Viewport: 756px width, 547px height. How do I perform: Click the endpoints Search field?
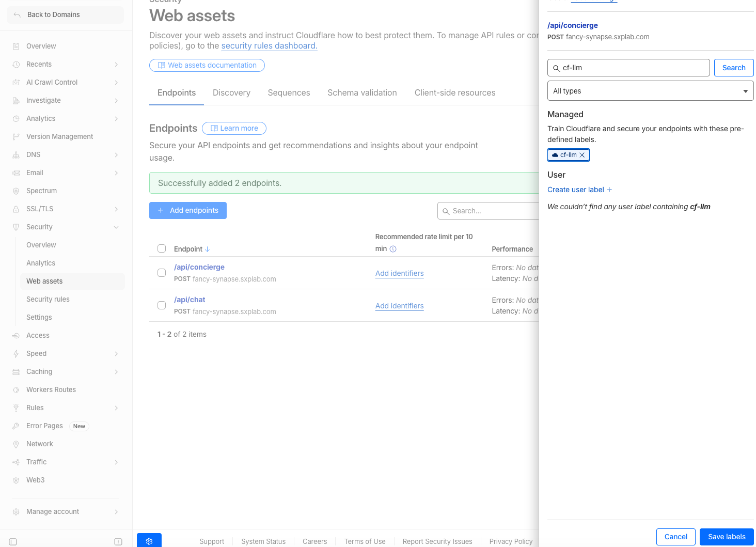coord(489,211)
